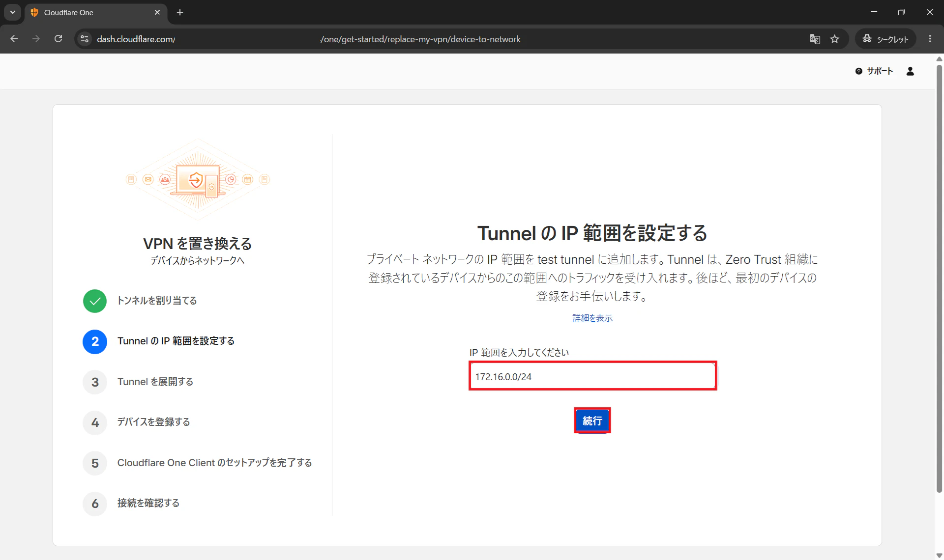
Task: Bookmark this page with star icon
Action: [x=834, y=39]
